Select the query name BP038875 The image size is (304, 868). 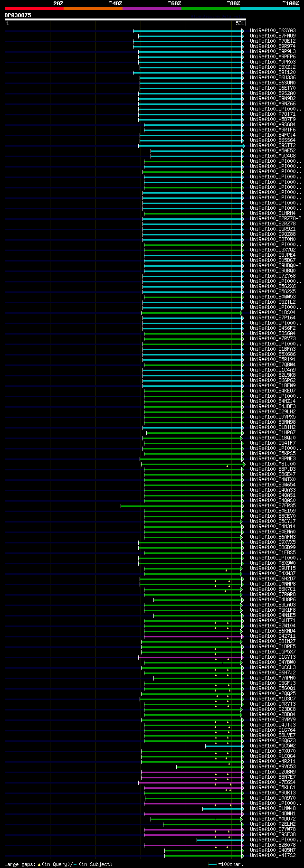coord(18,15)
